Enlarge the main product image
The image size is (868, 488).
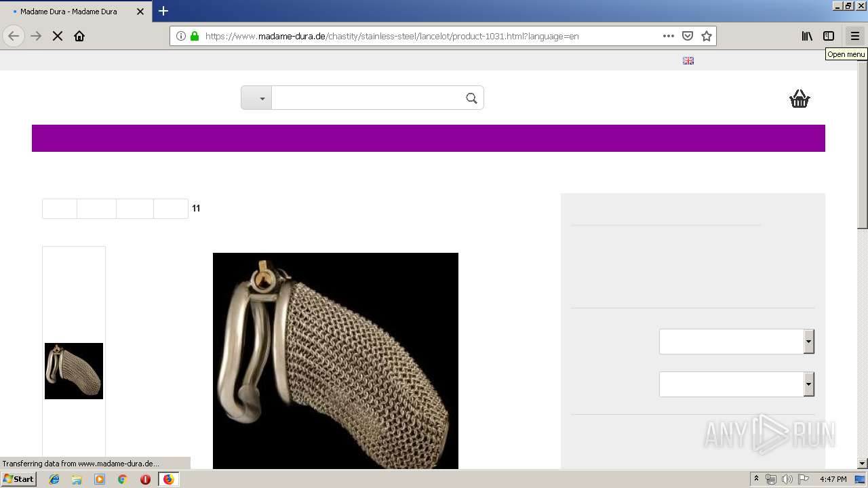pos(336,361)
